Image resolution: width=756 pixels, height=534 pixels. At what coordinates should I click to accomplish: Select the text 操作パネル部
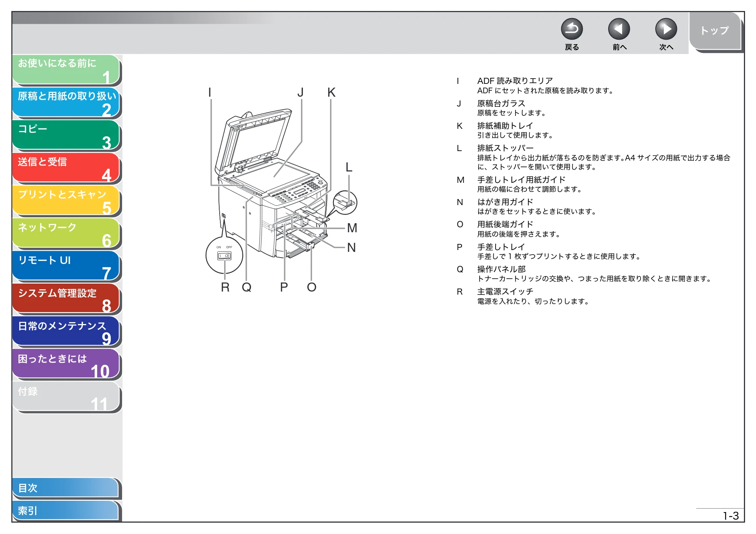(x=501, y=269)
